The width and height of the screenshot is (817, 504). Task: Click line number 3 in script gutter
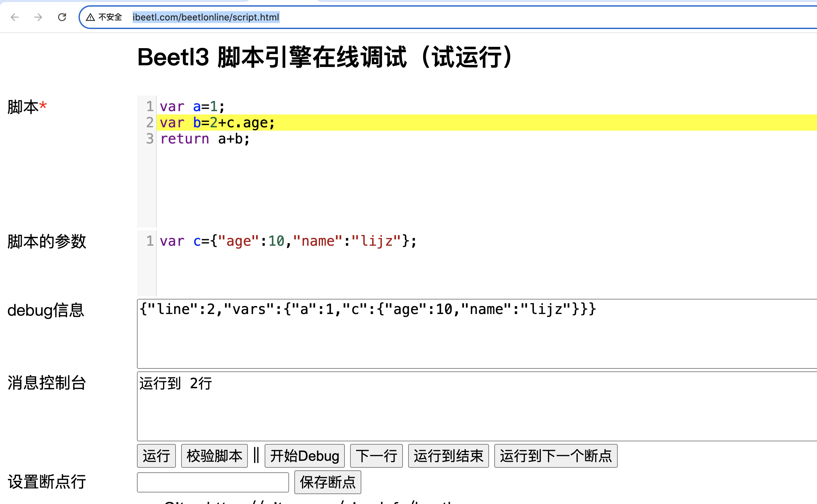tap(150, 139)
